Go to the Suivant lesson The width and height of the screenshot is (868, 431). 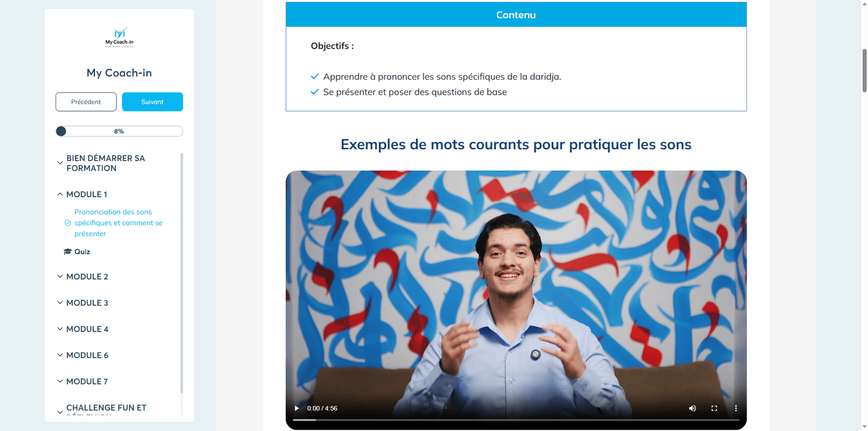(x=152, y=102)
